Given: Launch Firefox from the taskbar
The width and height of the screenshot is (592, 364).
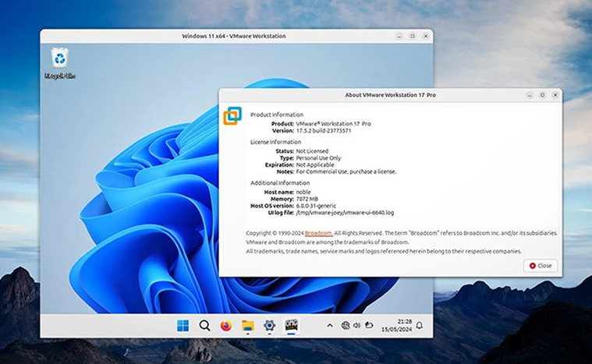Looking at the screenshot, I should click(x=226, y=325).
